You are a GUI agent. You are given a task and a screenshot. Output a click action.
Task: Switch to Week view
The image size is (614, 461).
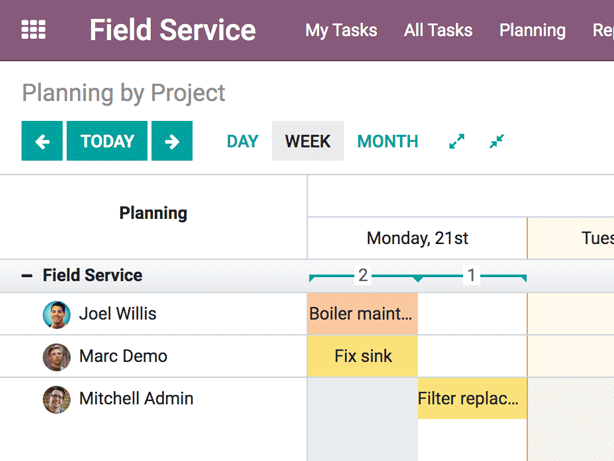click(308, 141)
